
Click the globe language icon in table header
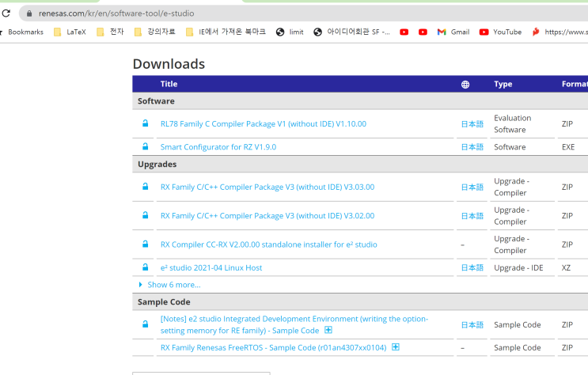465,84
